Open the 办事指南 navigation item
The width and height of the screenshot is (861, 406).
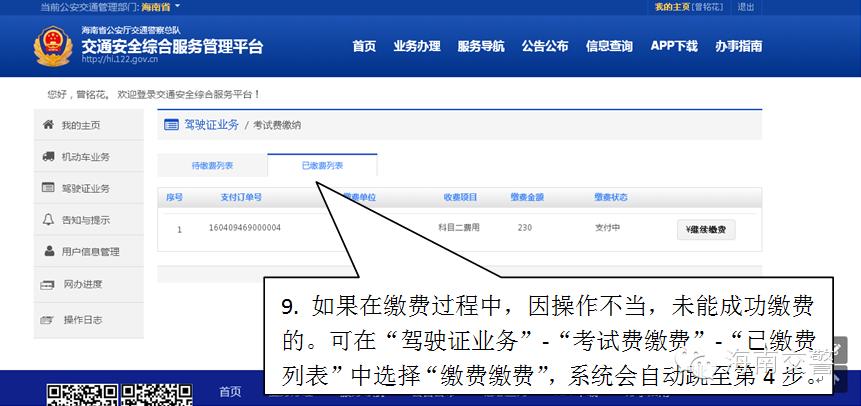(x=739, y=46)
